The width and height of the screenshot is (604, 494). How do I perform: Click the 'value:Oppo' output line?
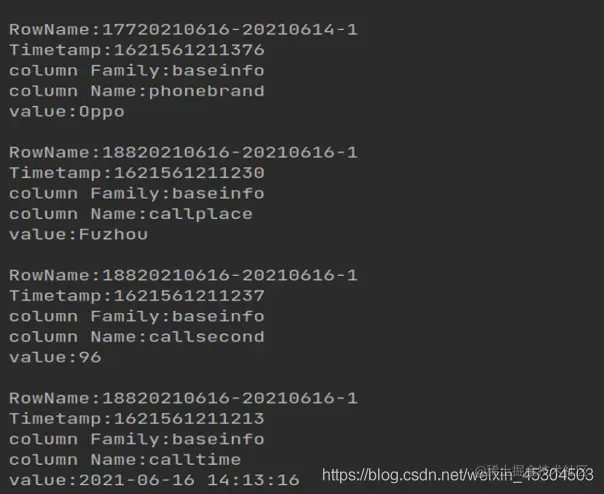[x=67, y=112]
